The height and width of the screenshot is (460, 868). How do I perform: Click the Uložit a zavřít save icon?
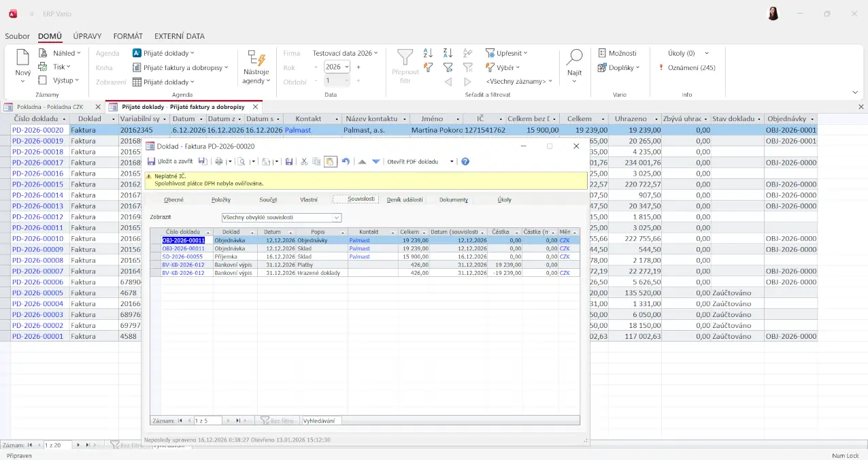(x=152, y=162)
